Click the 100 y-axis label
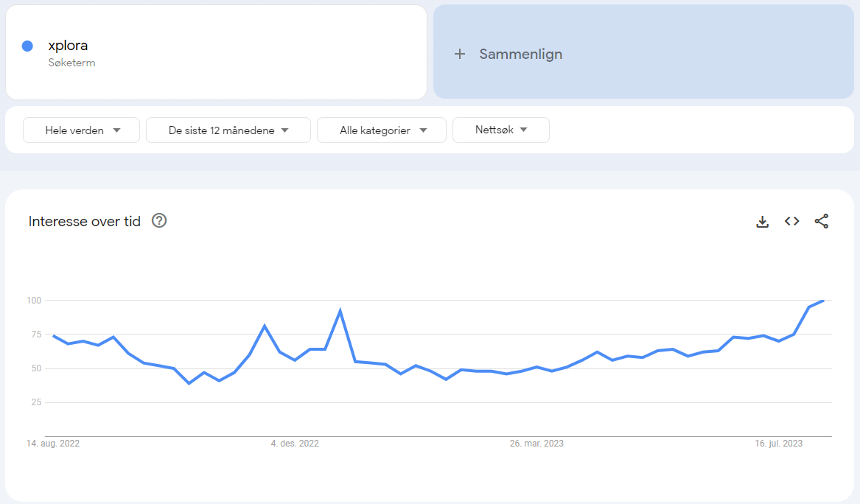This screenshot has width=860, height=504. coord(34,300)
